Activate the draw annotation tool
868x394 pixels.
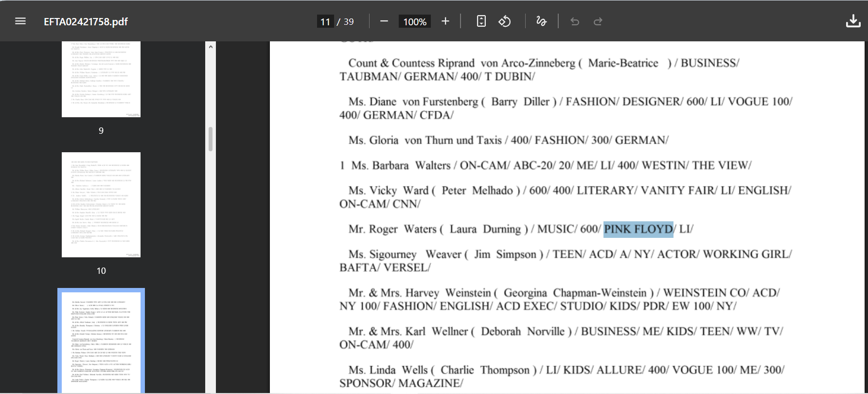click(x=541, y=21)
